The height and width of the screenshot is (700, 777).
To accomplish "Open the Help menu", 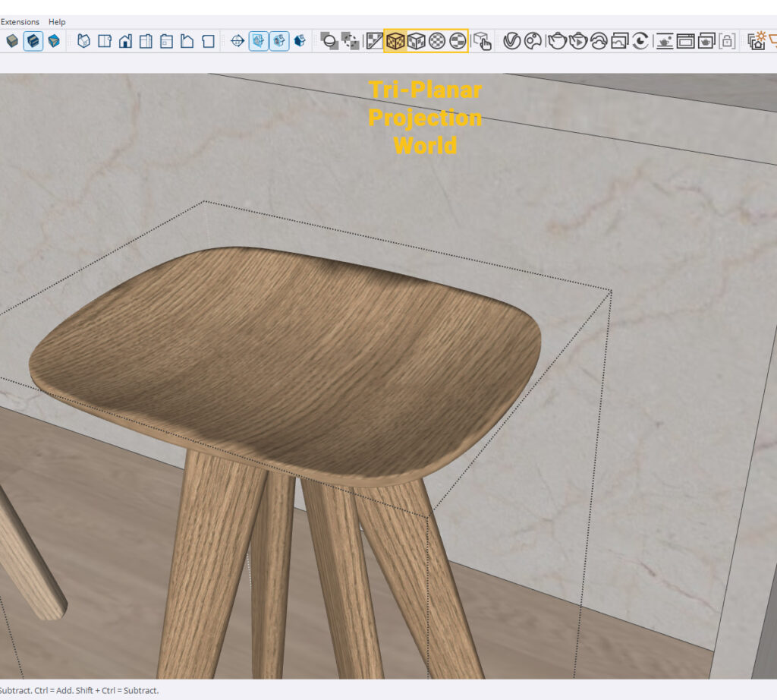I will [57, 22].
